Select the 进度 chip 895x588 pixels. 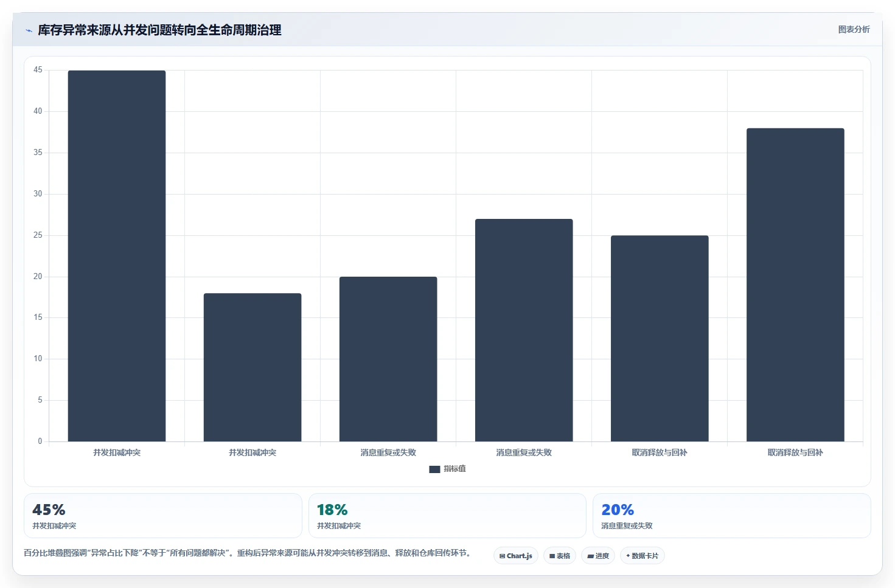[x=598, y=556]
